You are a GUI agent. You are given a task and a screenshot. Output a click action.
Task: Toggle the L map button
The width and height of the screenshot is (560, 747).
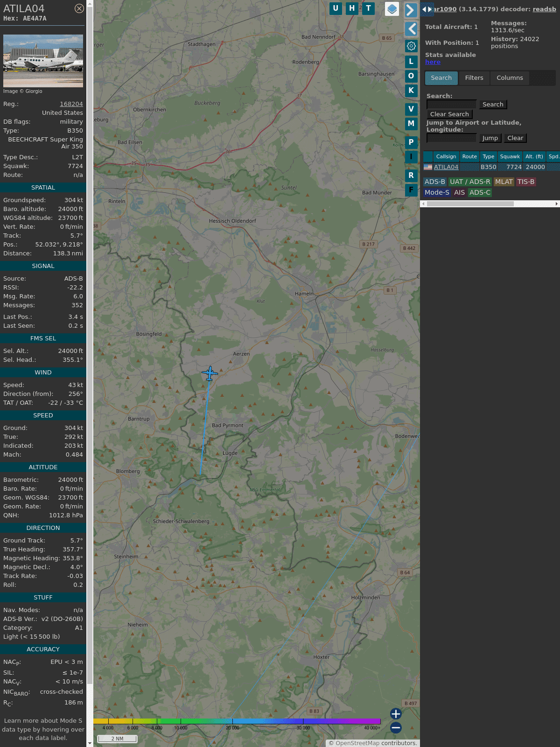point(411,62)
